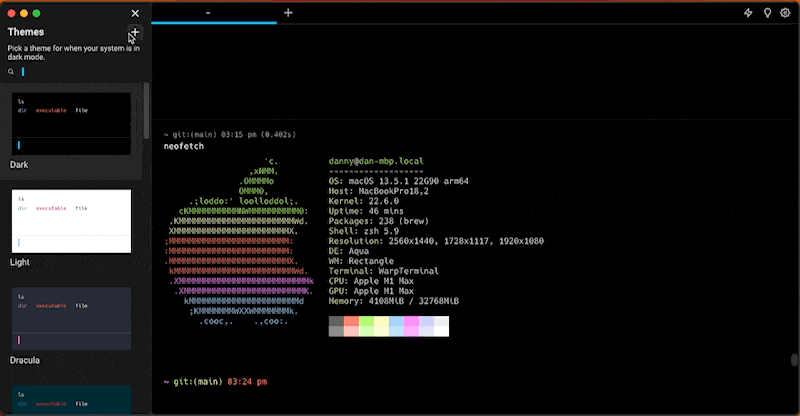This screenshot has height=416, width=800.
Task: Click the green fullscreen window button
Action: [36, 13]
